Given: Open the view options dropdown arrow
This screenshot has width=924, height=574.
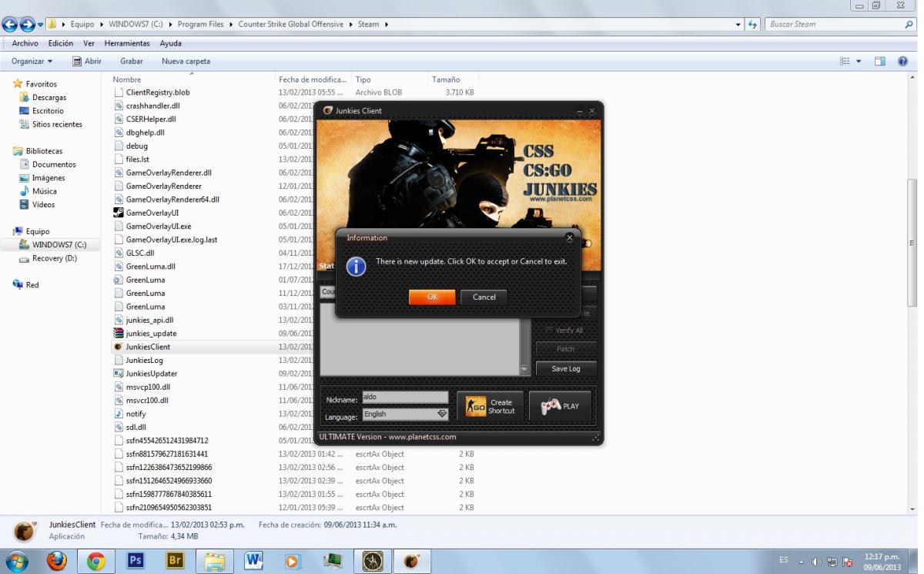Looking at the screenshot, I should pos(859,61).
